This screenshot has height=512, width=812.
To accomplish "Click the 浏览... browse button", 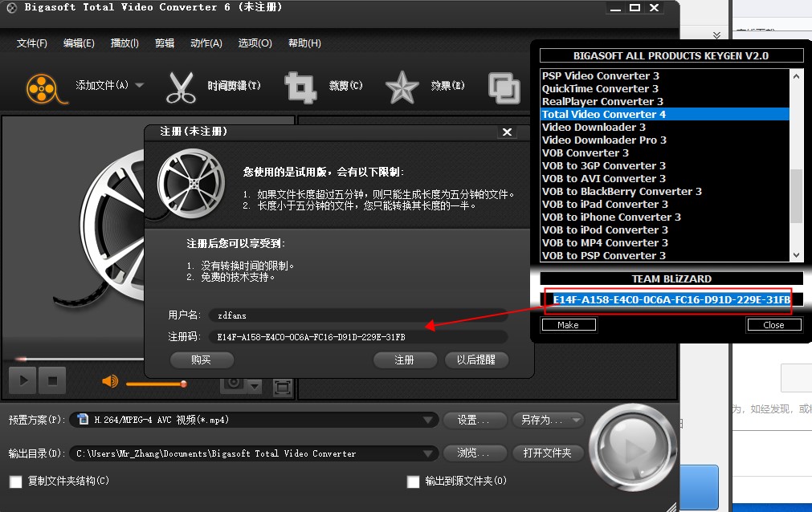I will tap(474, 453).
